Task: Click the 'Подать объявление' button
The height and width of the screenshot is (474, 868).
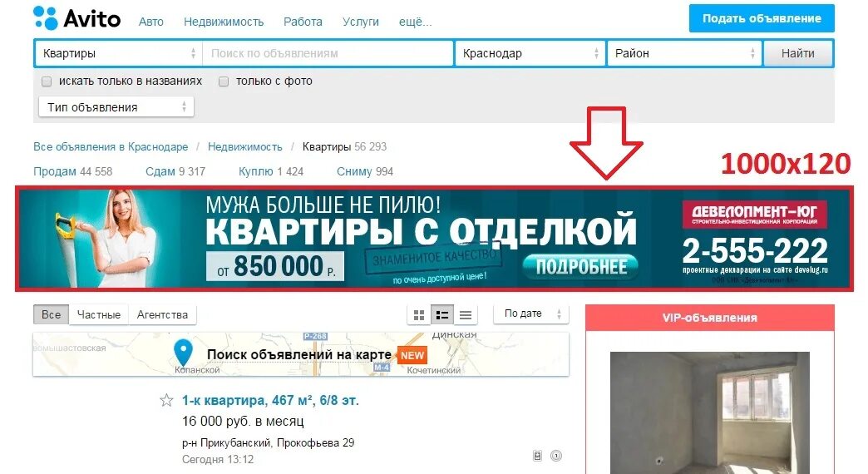Action: tap(762, 18)
